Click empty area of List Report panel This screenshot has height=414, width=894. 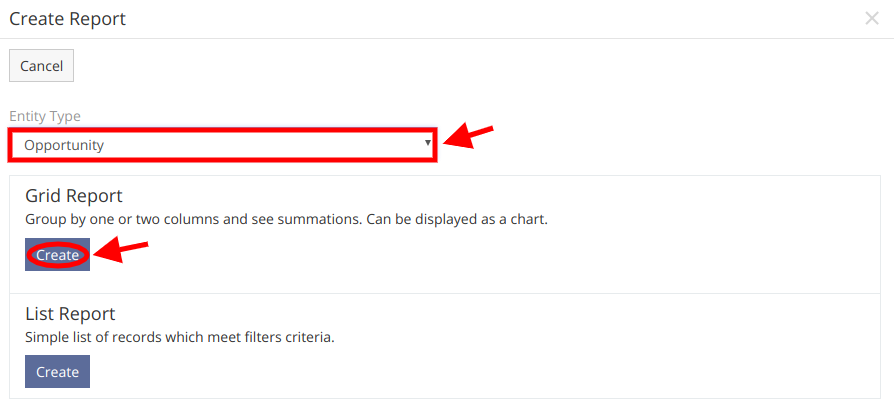tap(485, 371)
